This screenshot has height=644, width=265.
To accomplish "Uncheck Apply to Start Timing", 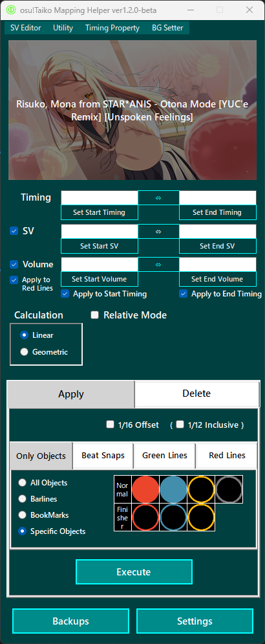I will tap(65, 294).
